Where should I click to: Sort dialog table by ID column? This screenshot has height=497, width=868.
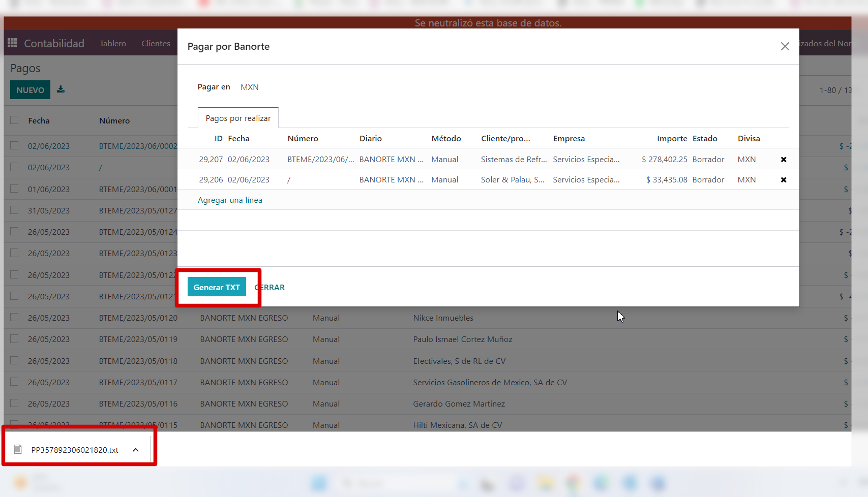218,139
